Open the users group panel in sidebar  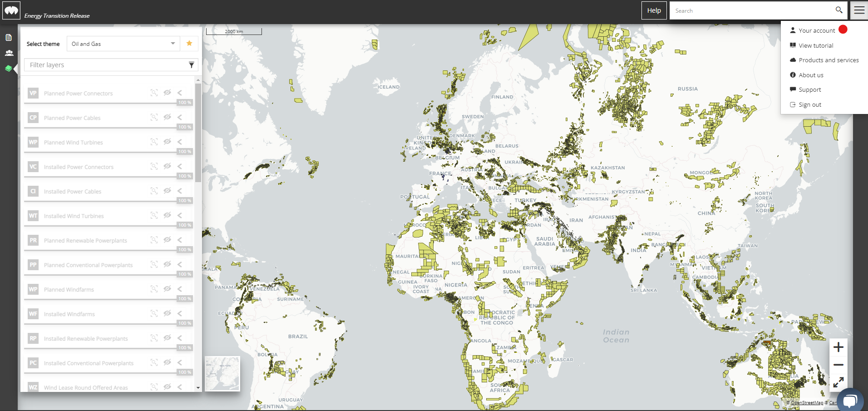pyautogui.click(x=9, y=53)
